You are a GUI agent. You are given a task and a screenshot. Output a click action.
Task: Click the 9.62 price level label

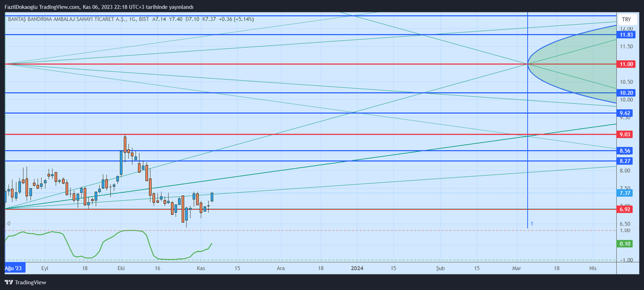coord(624,113)
